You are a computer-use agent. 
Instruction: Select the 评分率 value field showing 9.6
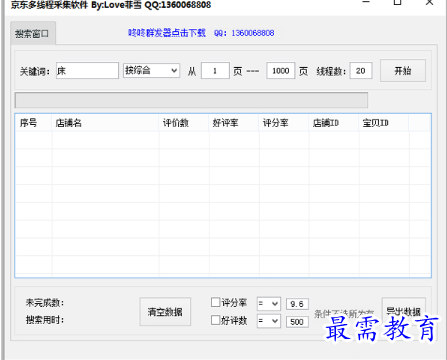click(x=297, y=304)
